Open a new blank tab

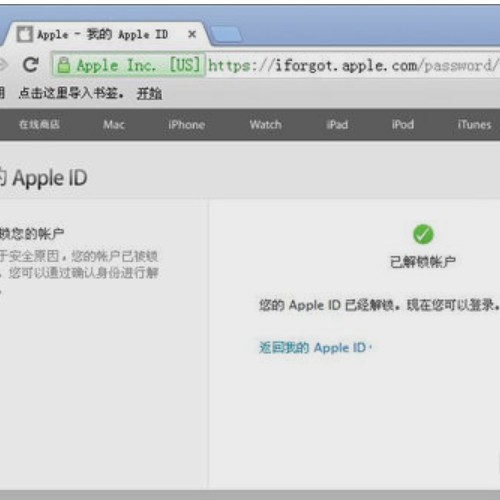pyautogui.click(x=227, y=35)
